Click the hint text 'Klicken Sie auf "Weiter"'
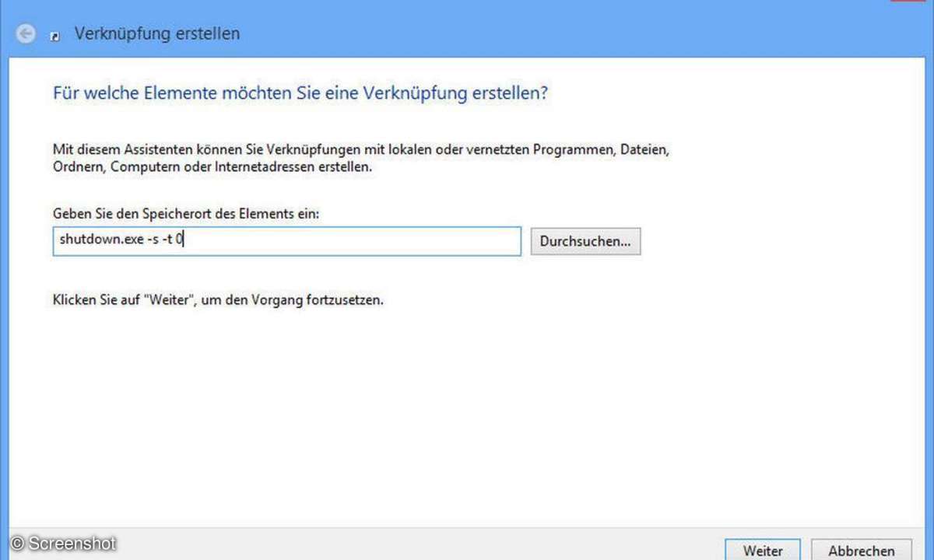934x560 pixels. 218,299
